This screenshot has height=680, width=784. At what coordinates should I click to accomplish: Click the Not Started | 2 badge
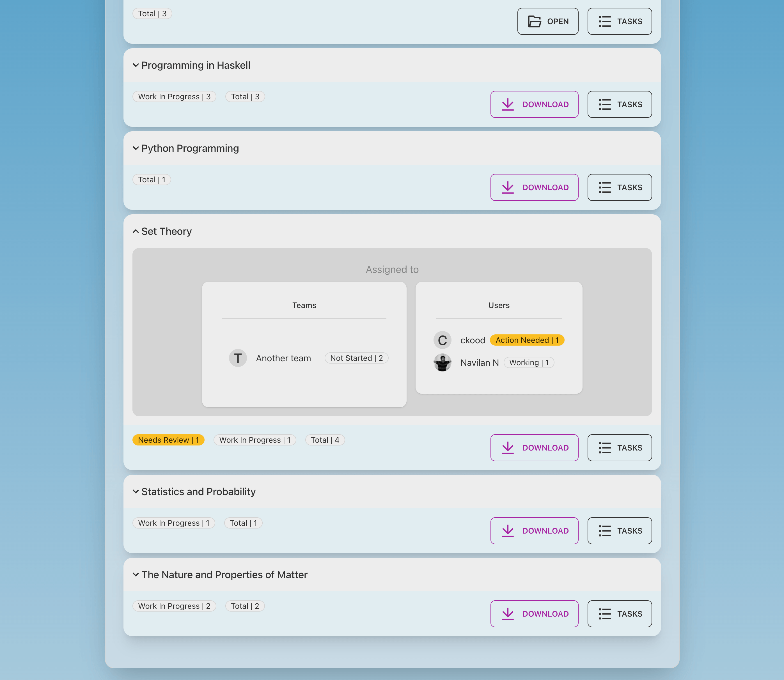click(x=356, y=358)
